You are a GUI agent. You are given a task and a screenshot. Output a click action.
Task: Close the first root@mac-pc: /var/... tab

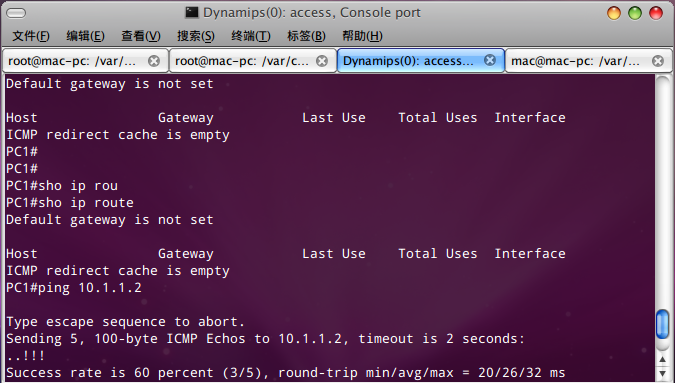(x=154, y=61)
